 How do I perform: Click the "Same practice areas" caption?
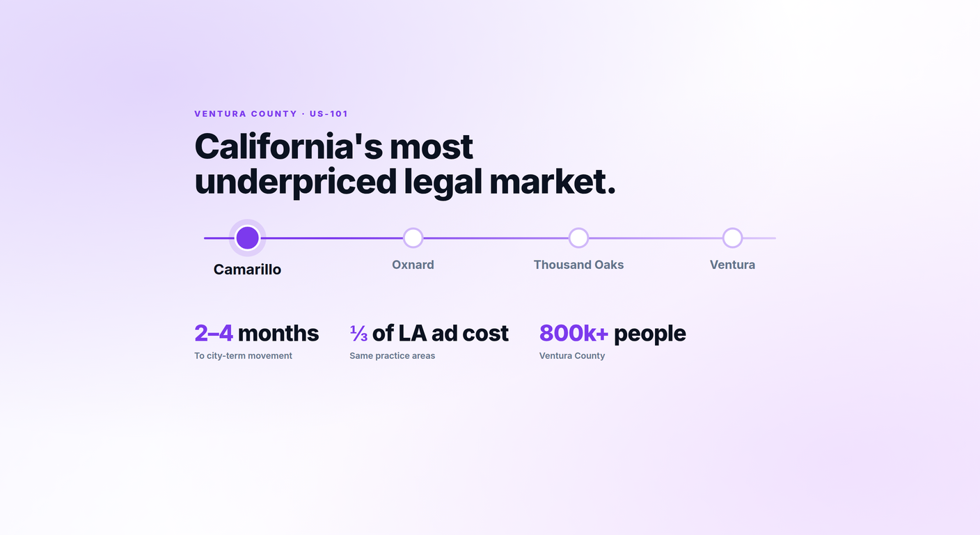[x=392, y=356]
